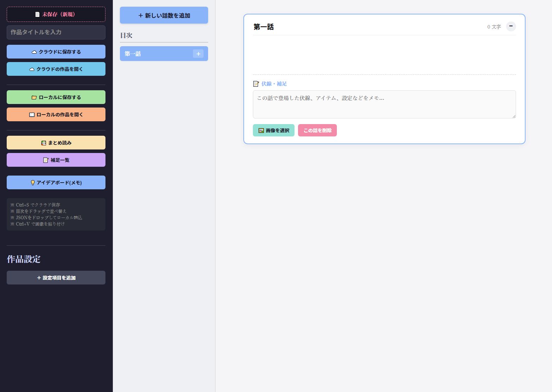Click the folder icon on ローカルに保存する

click(x=34, y=97)
